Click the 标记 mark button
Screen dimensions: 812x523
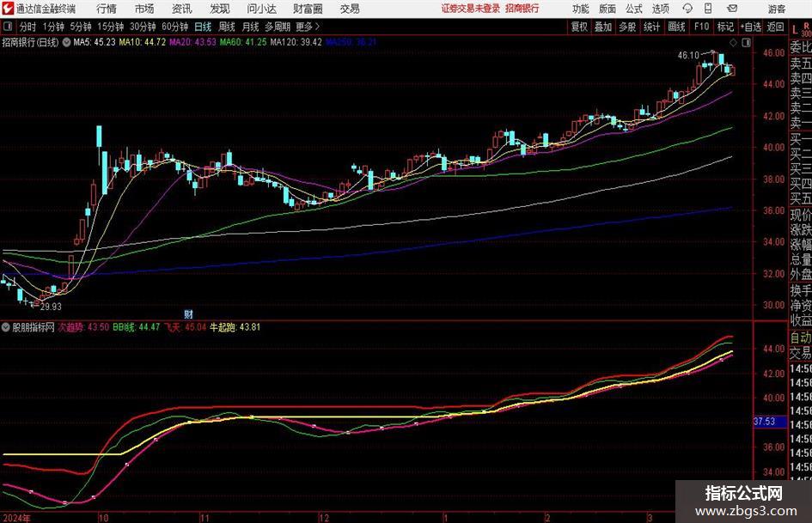pos(725,27)
